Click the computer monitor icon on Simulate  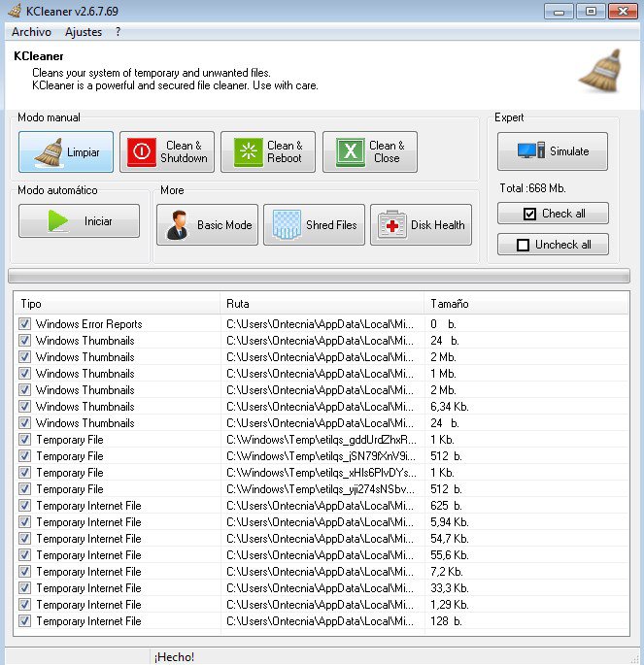(530, 150)
